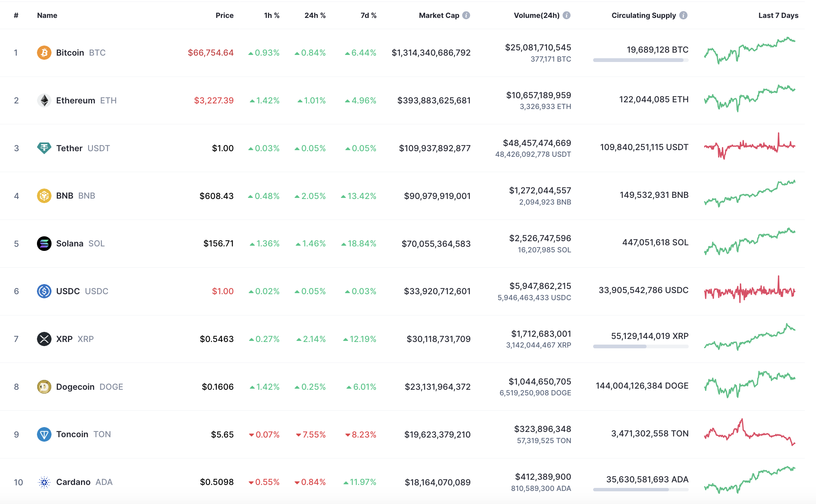816x504 pixels.
Task: Open Toncoin's last 7 days sparkline chart
Action: pyautogui.click(x=750, y=433)
